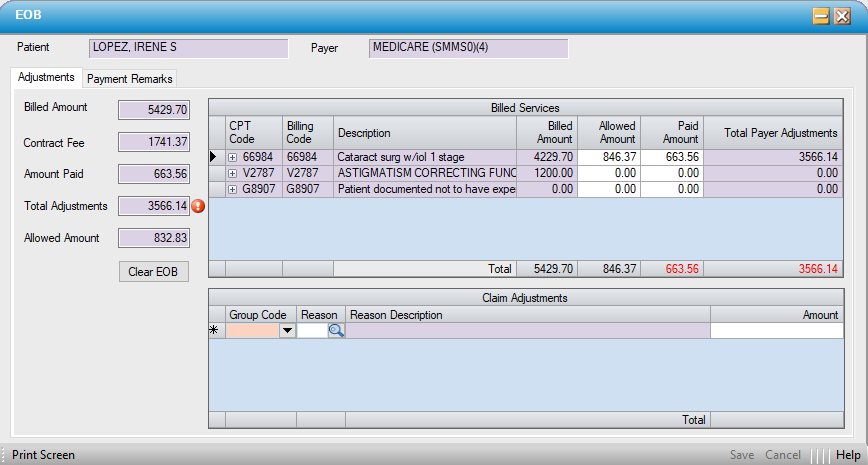Click the red error icon beside Total Adjustments

198,206
